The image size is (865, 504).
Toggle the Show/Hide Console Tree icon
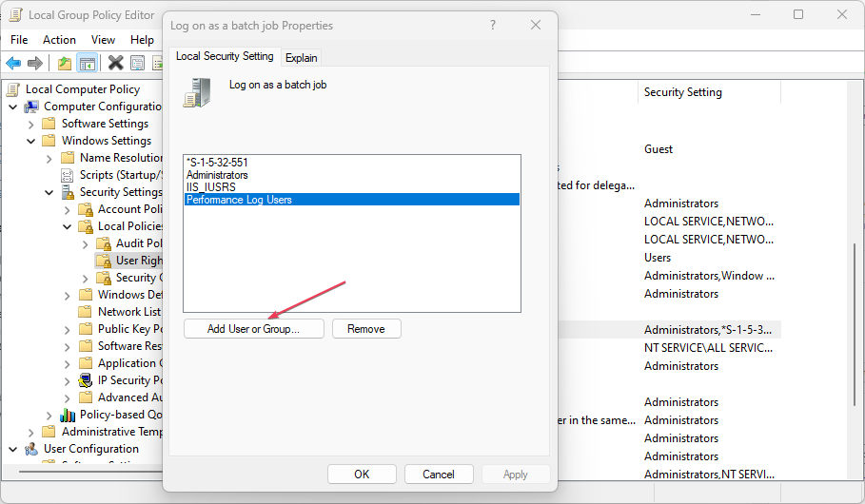pos(87,64)
